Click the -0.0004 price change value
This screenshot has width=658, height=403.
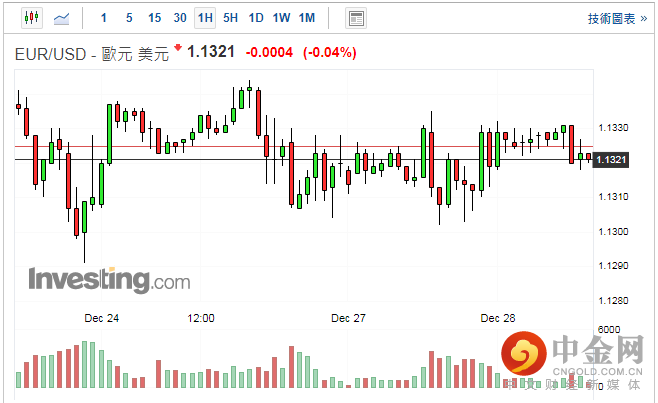269,52
